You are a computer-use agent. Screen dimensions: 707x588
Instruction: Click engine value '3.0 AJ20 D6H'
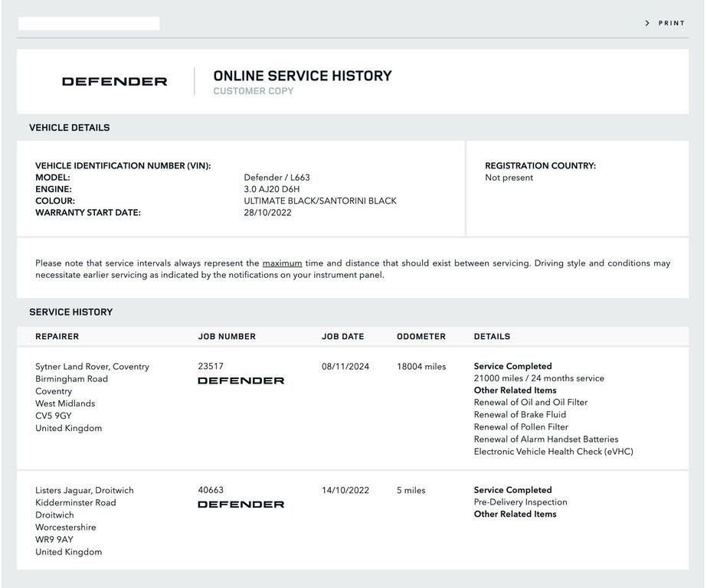[x=272, y=189]
